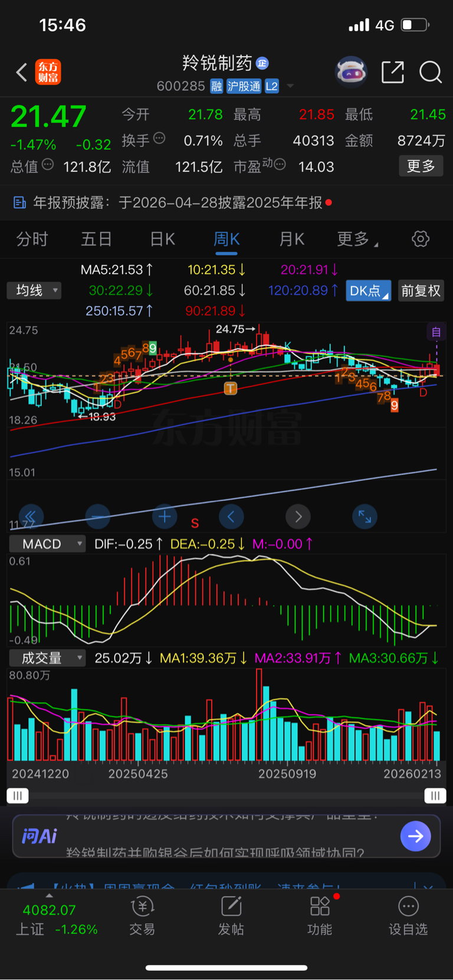Grab the right range slider handle

pyautogui.click(x=435, y=796)
